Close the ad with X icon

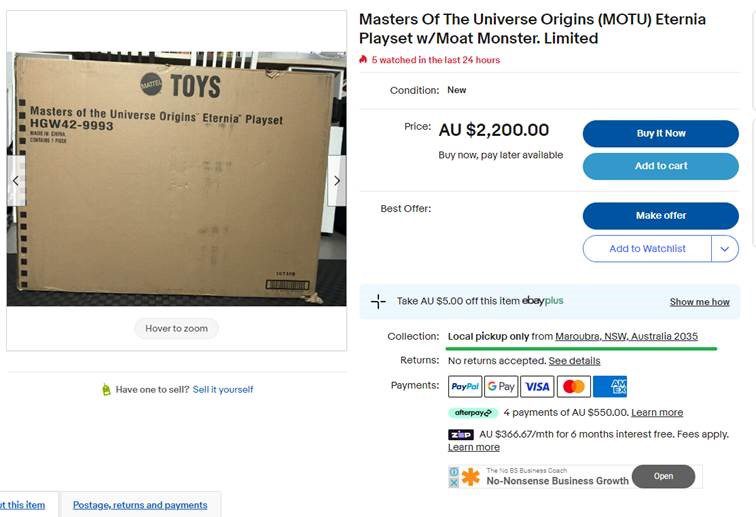pos(454,482)
